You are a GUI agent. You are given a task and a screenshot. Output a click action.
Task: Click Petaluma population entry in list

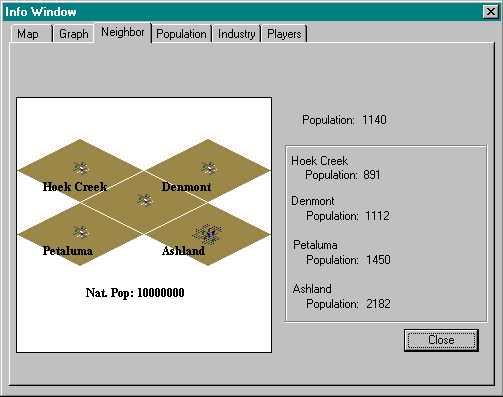point(342,252)
